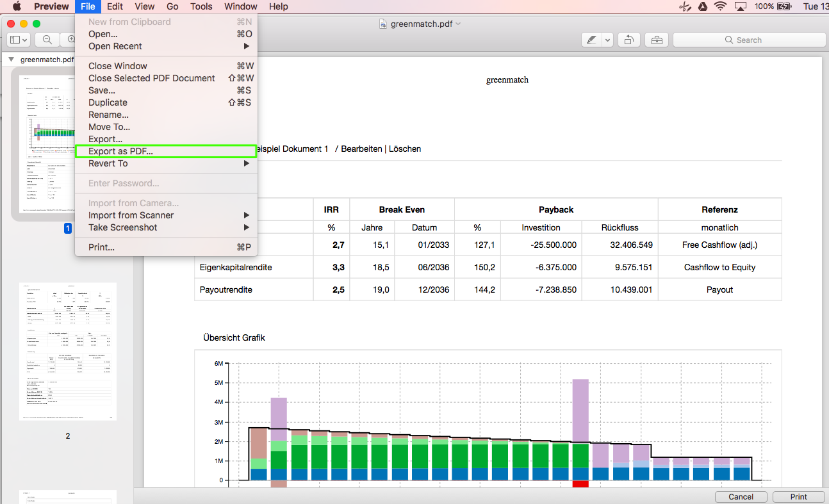Image resolution: width=829 pixels, height=504 pixels.
Task: Click the greenmatch.pdf title dropdown chevron
Action: click(x=458, y=24)
